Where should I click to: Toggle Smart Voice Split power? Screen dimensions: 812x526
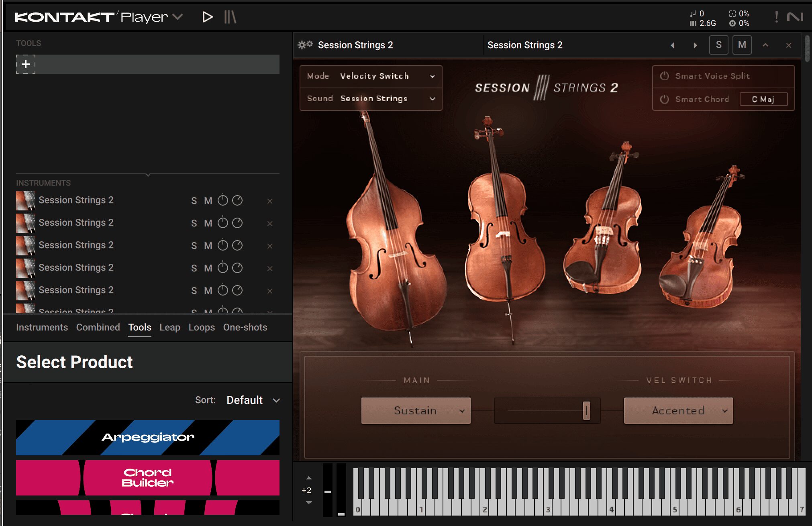point(665,76)
